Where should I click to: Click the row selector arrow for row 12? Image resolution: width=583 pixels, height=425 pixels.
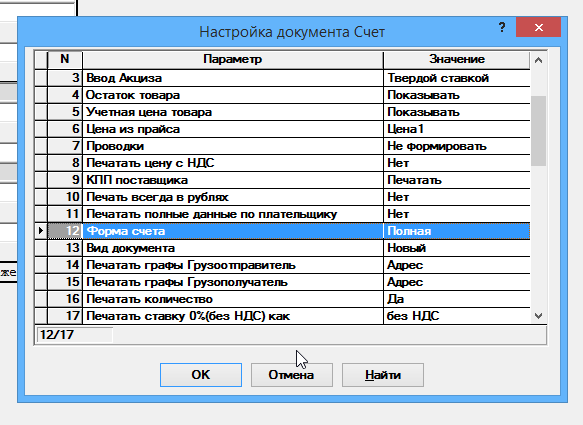(x=41, y=231)
